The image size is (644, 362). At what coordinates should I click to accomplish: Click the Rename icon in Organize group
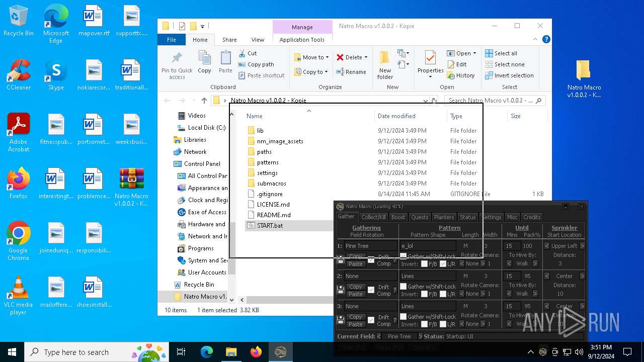pyautogui.click(x=340, y=72)
